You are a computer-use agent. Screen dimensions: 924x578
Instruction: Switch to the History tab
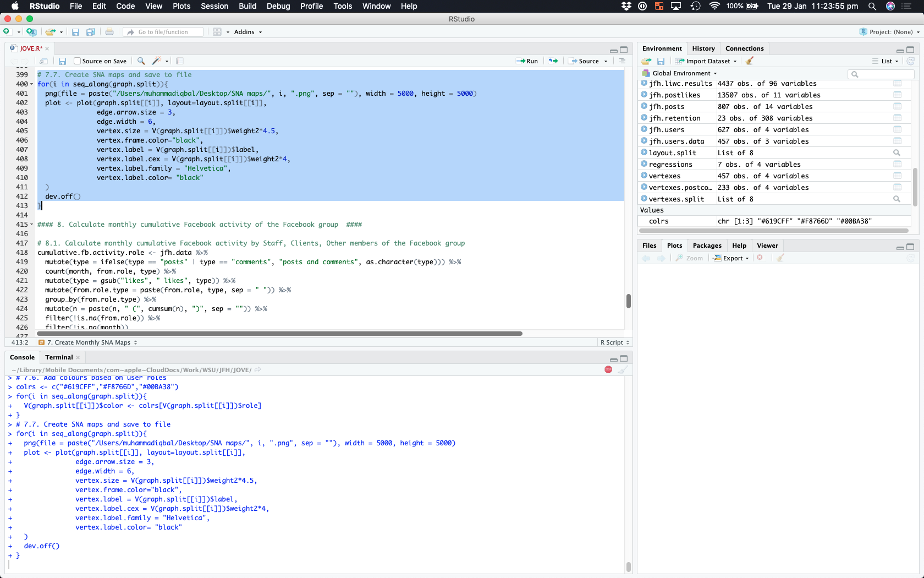(x=703, y=48)
